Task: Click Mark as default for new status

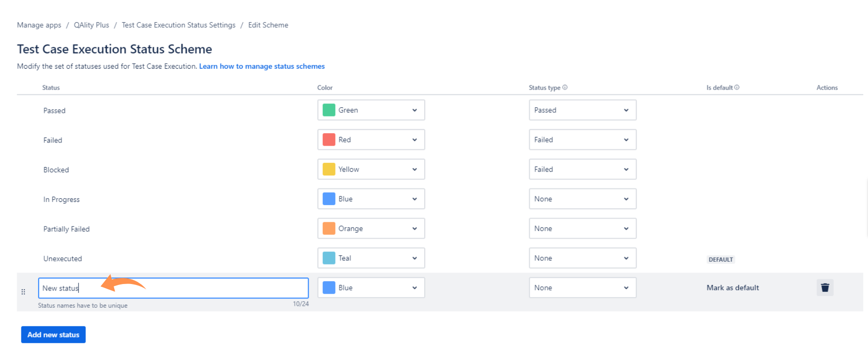Action: coord(732,288)
